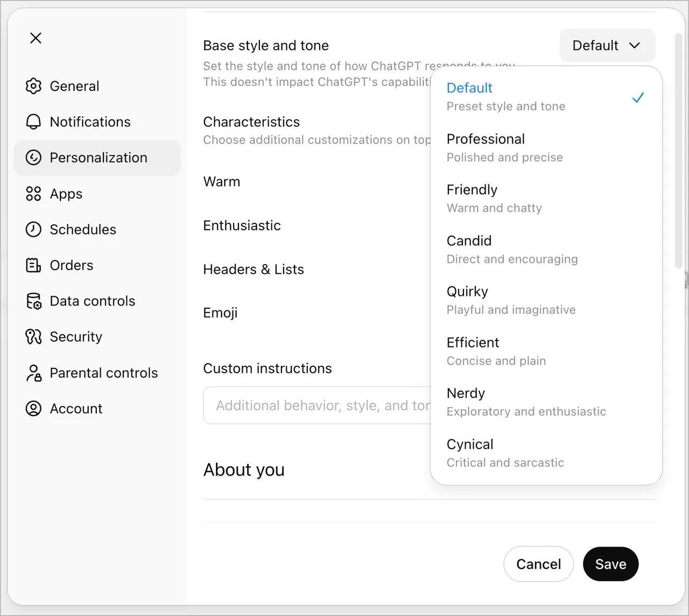
Task: Click the General gear icon
Action: point(33,86)
